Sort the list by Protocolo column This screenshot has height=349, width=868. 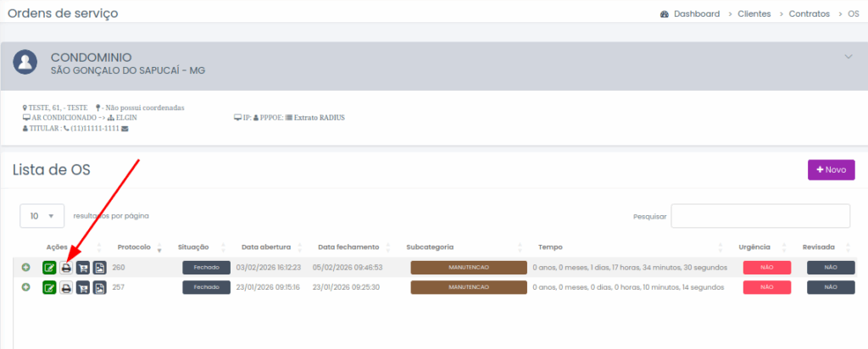pos(134,247)
